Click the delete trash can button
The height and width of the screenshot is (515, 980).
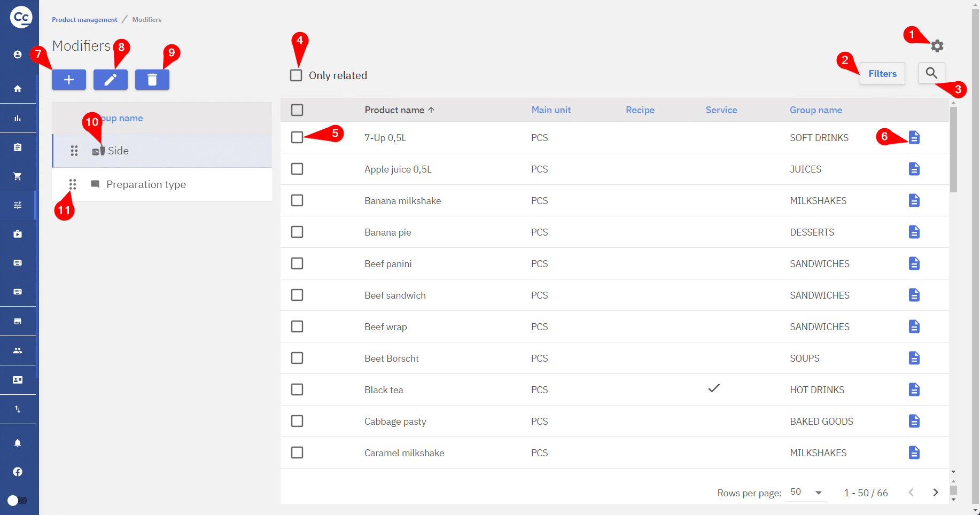tap(152, 80)
